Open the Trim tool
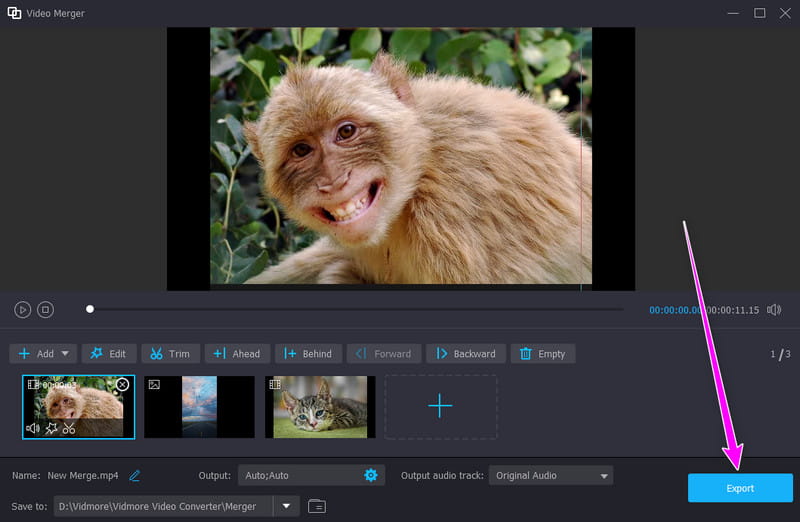This screenshot has width=800, height=522. click(x=170, y=354)
